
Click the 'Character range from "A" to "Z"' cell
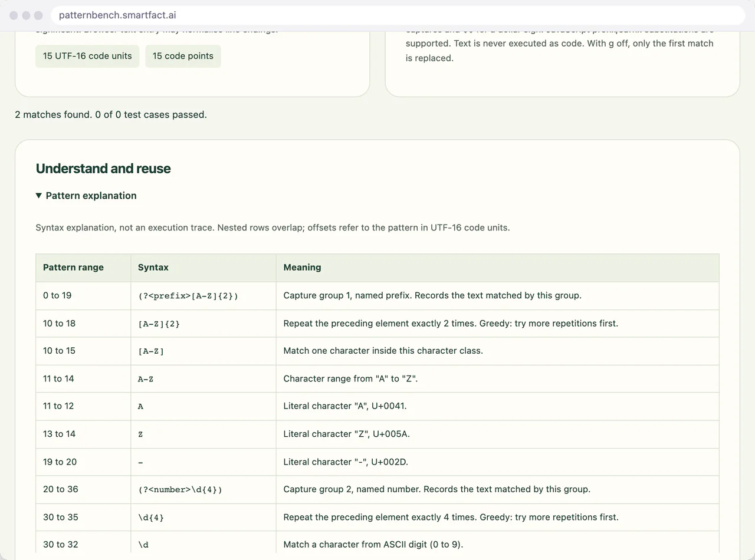click(497, 378)
